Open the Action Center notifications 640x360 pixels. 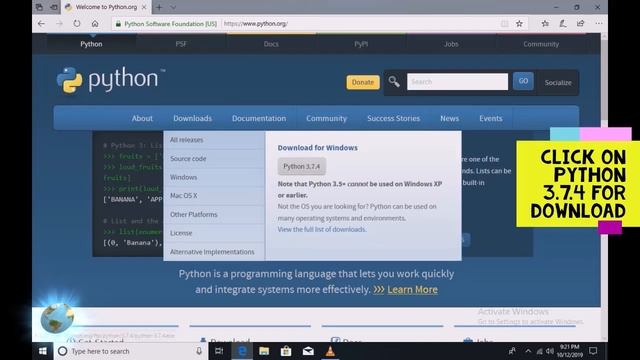coord(593,351)
